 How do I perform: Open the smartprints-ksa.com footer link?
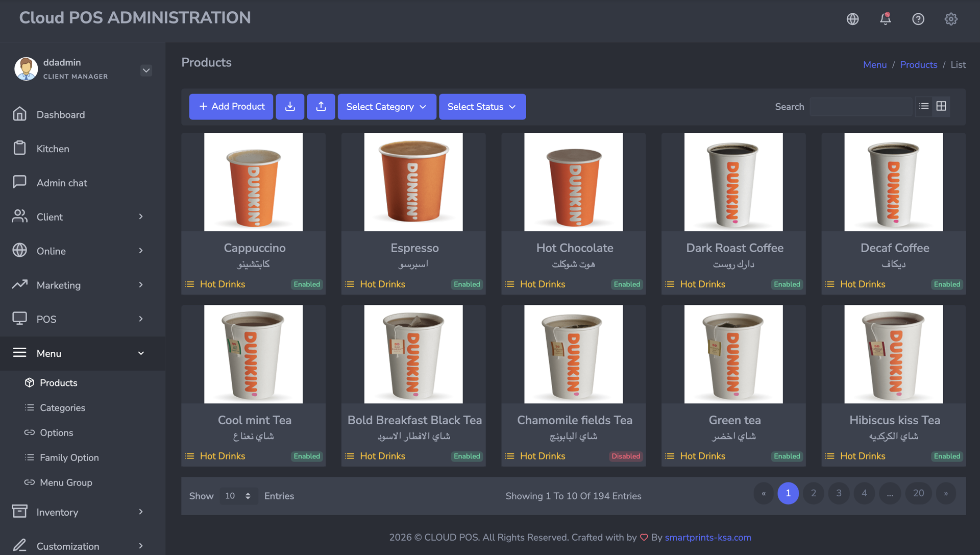708,537
